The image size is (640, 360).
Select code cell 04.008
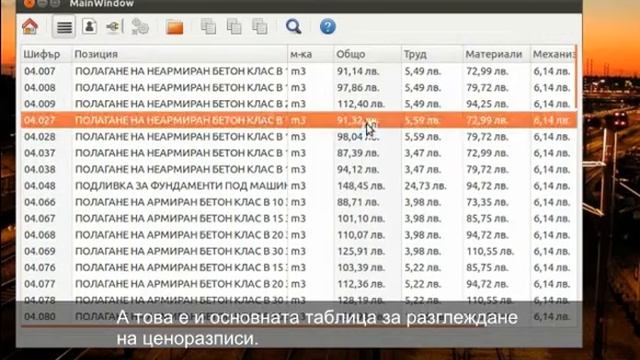click(x=40, y=87)
